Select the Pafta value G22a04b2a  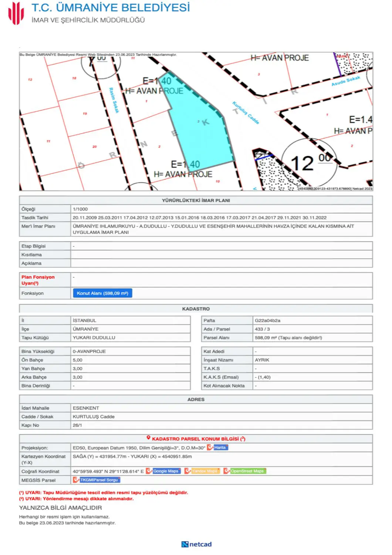point(267,320)
